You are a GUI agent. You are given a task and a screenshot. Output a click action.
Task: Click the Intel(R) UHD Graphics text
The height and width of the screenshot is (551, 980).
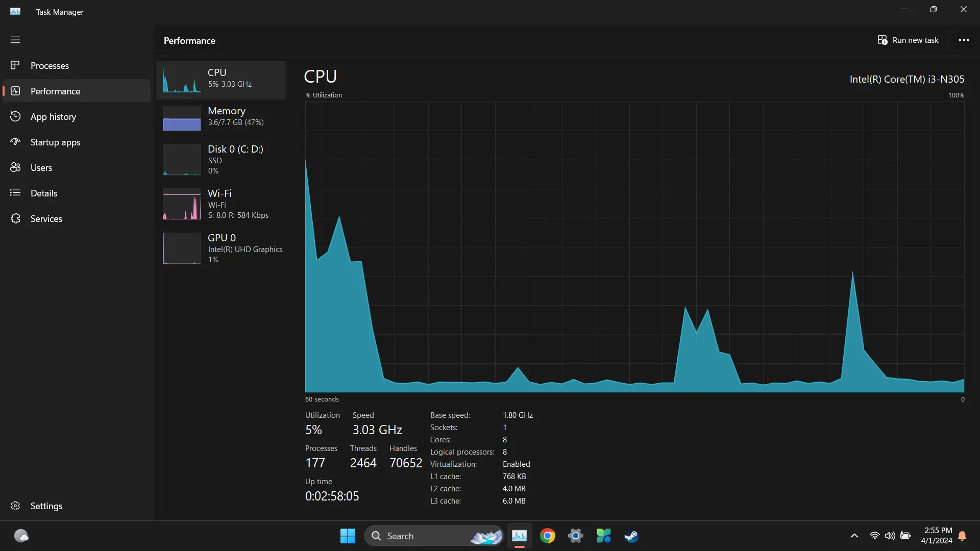245,249
